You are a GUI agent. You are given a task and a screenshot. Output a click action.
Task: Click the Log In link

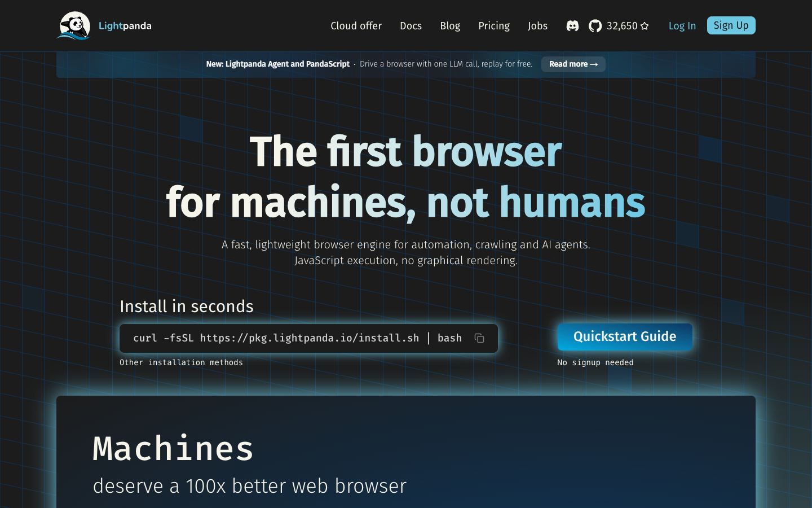[x=682, y=26]
